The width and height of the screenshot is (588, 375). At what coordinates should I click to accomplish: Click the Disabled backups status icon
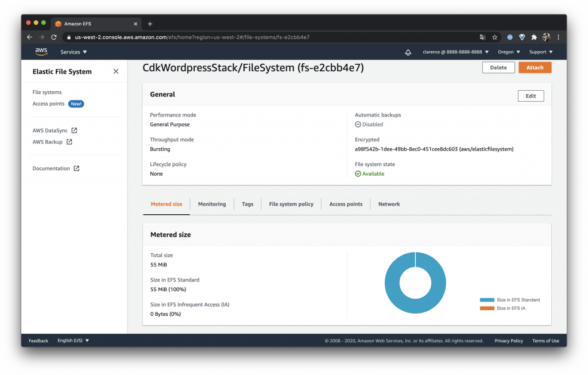(358, 125)
